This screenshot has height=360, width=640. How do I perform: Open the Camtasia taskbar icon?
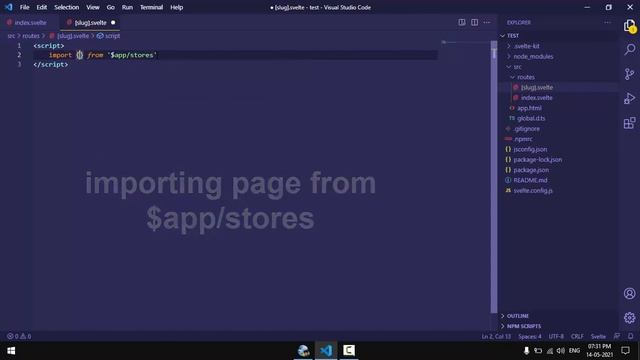pyautogui.click(x=349, y=351)
